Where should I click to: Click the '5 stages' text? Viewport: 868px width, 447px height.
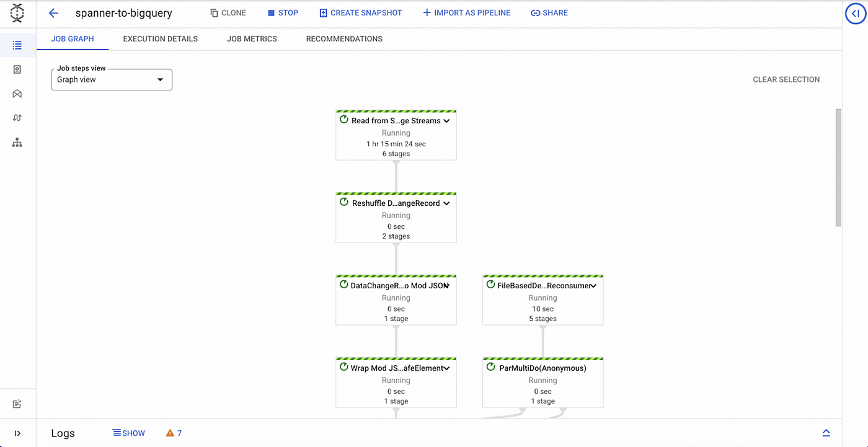(542, 319)
